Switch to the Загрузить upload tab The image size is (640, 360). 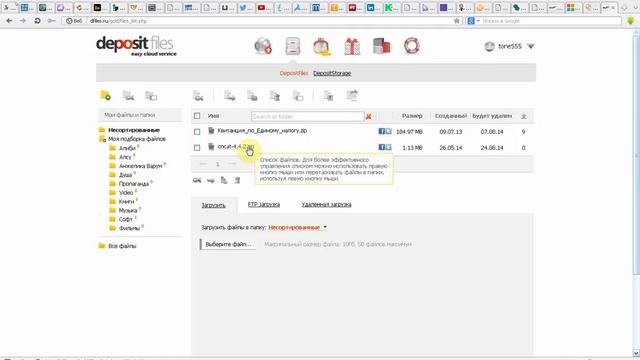pos(213,205)
